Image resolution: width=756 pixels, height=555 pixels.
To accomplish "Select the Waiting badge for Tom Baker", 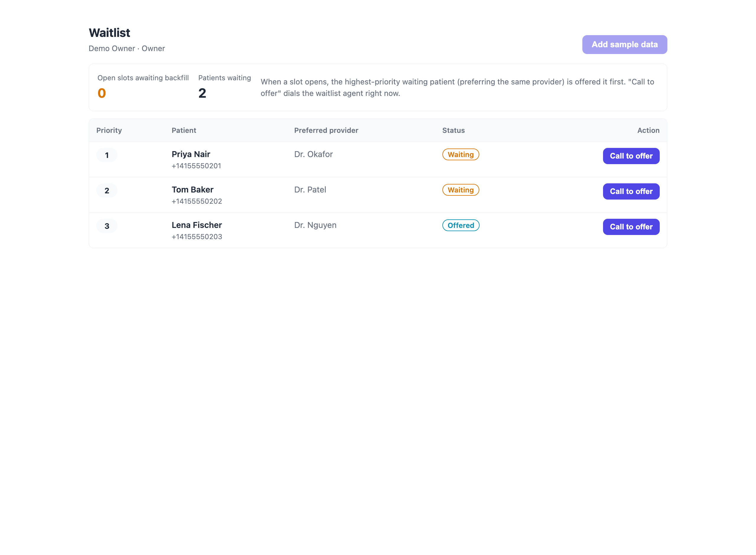I will tap(460, 190).
